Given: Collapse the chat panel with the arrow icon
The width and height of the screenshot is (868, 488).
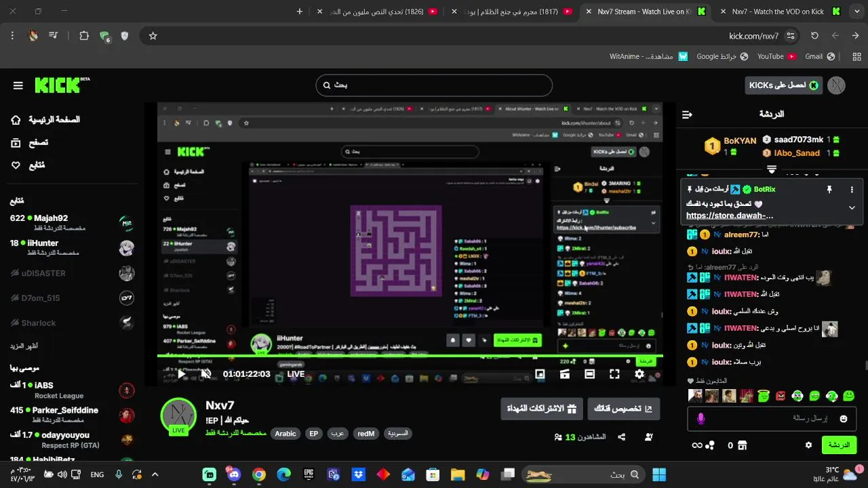Looking at the screenshot, I should click(x=687, y=115).
